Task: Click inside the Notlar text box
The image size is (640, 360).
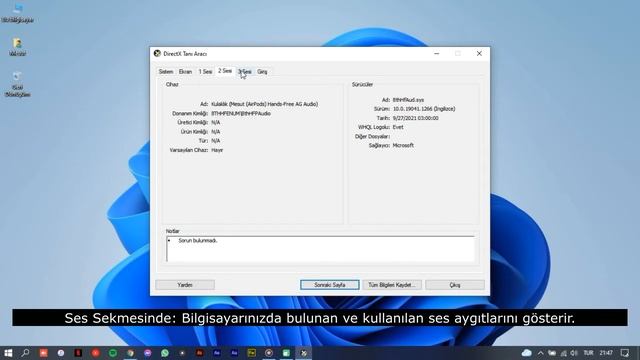Action: click(x=320, y=249)
